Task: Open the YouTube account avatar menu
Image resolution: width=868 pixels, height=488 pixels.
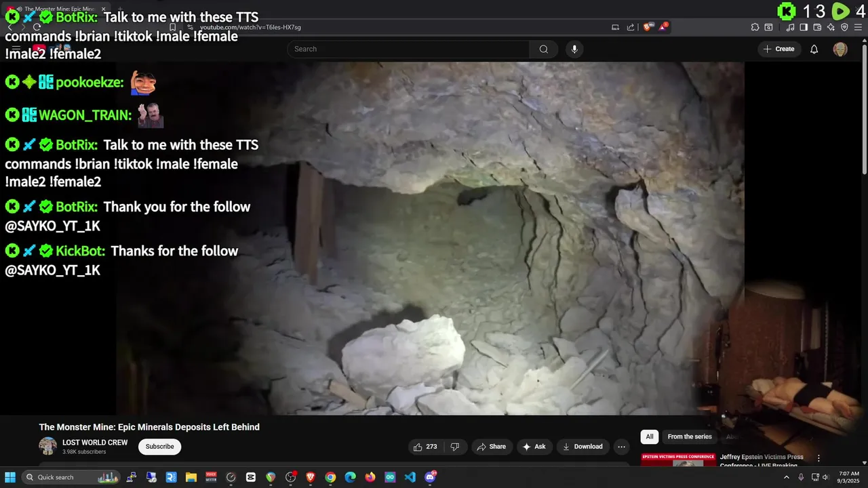Action: coord(840,49)
